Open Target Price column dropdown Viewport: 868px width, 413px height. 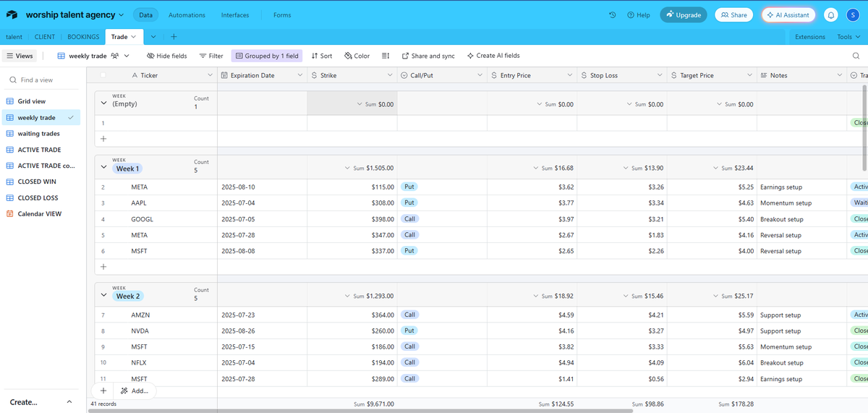750,75
